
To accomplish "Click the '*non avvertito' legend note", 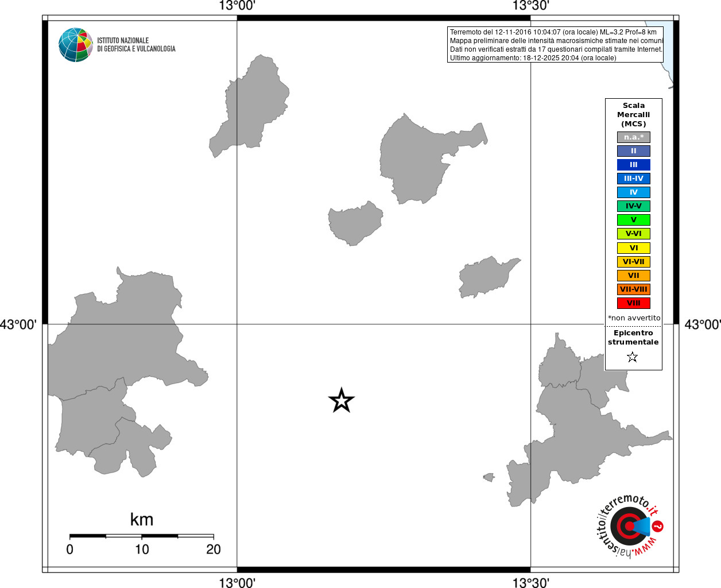I will 634,318.
